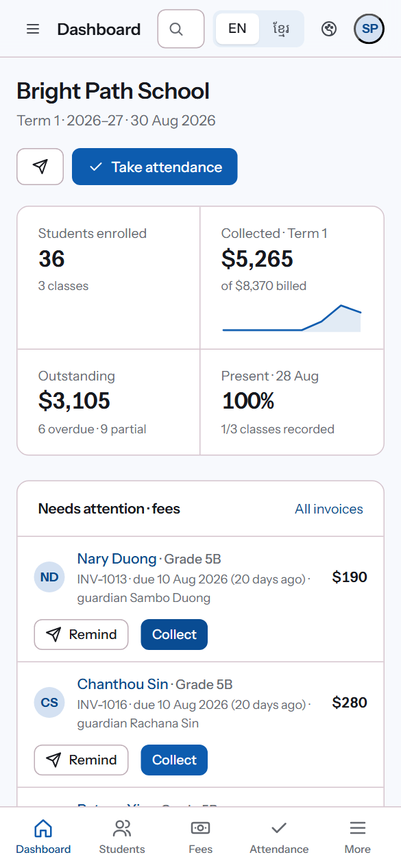401x868 pixels.
Task: Click the '3 classes' text
Action: click(63, 286)
